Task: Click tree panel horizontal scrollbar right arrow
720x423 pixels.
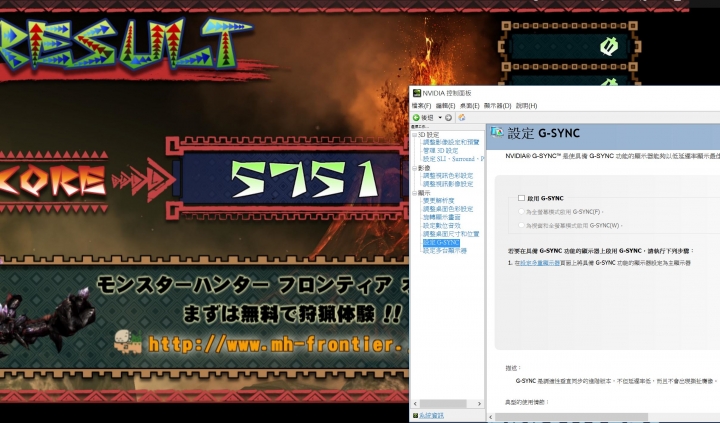Action: 479,404
